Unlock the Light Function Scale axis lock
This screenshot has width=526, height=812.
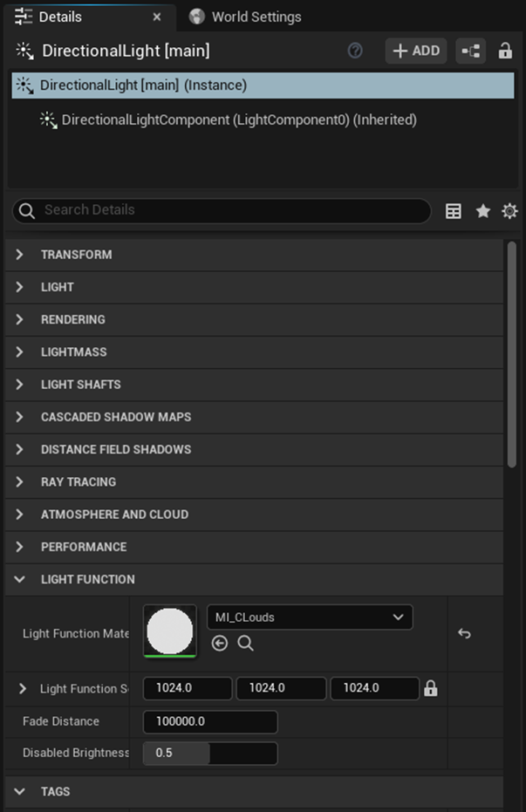(x=430, y=688)
